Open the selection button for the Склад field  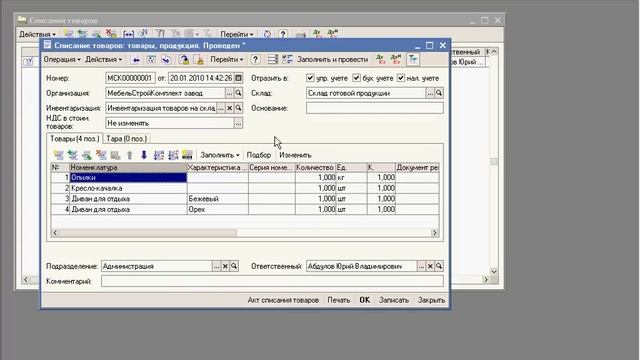coord(430,93)
